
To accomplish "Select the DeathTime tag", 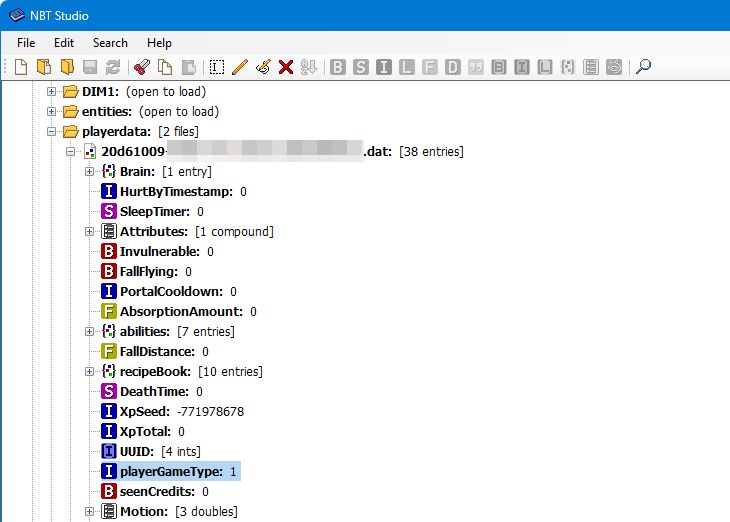I will (x=152, y=392).
